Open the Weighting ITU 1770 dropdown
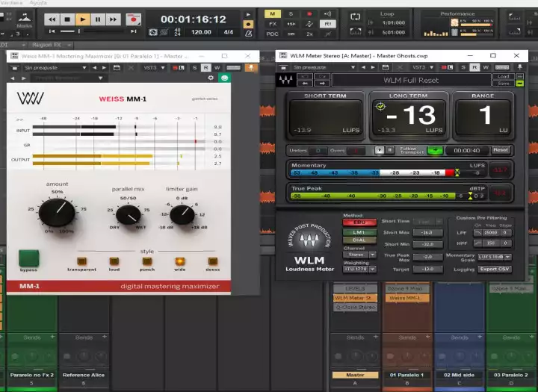Image resolution: width=538 pixels, height=392 pixels. coord(359,270)
